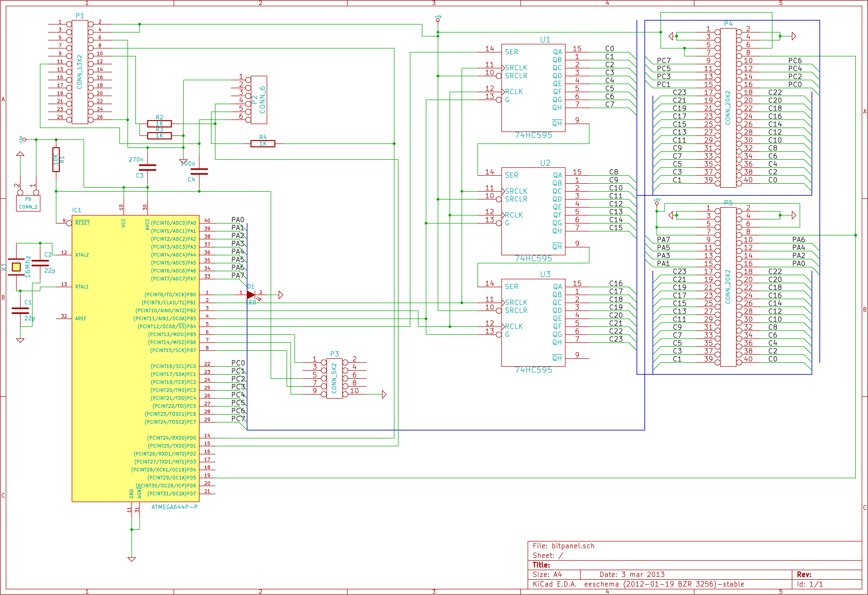Select the P2 CONN_6 connector
The height and width of the screenshot is (595, 868).
(259, 100)
